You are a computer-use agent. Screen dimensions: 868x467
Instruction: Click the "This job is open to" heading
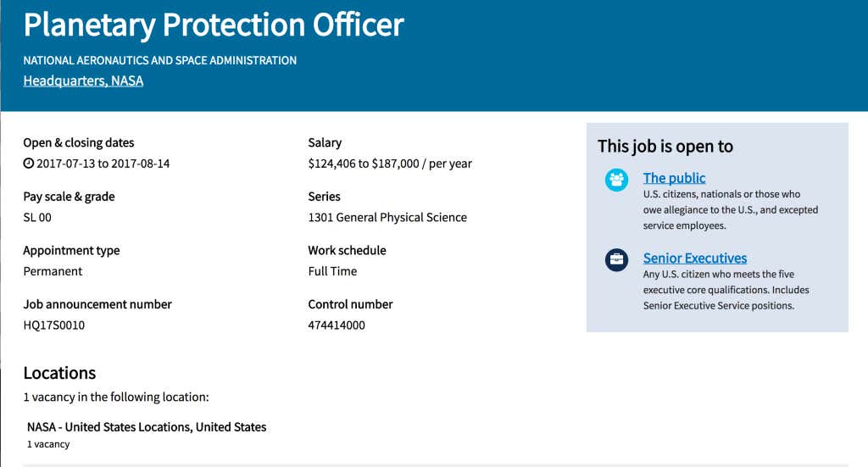[665, 147]
